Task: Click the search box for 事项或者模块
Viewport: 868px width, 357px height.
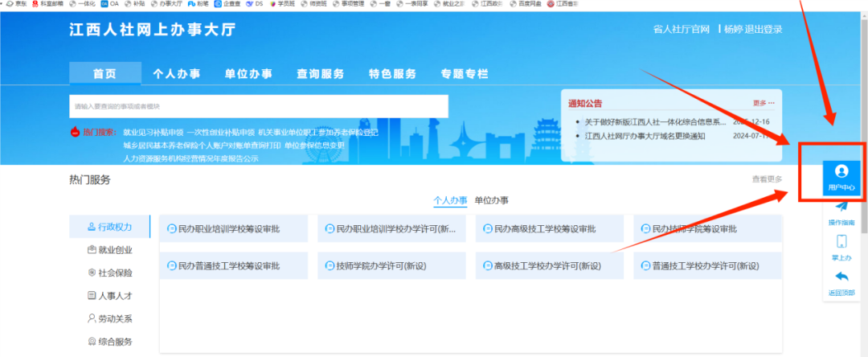Action: [259, 106]
